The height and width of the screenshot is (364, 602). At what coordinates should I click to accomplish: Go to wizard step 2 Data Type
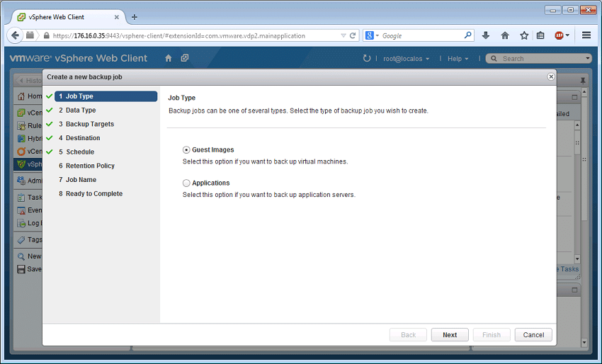(x=77, y=110)
